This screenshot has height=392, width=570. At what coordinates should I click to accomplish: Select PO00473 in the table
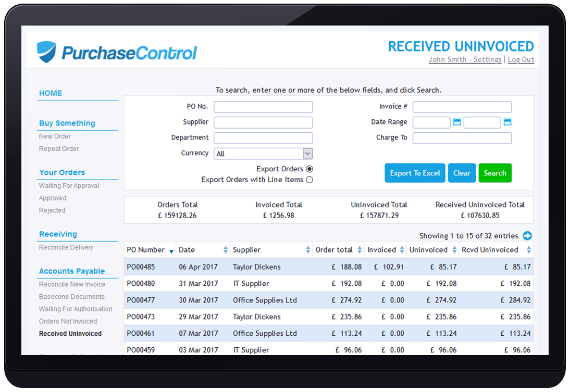(141, 317)
